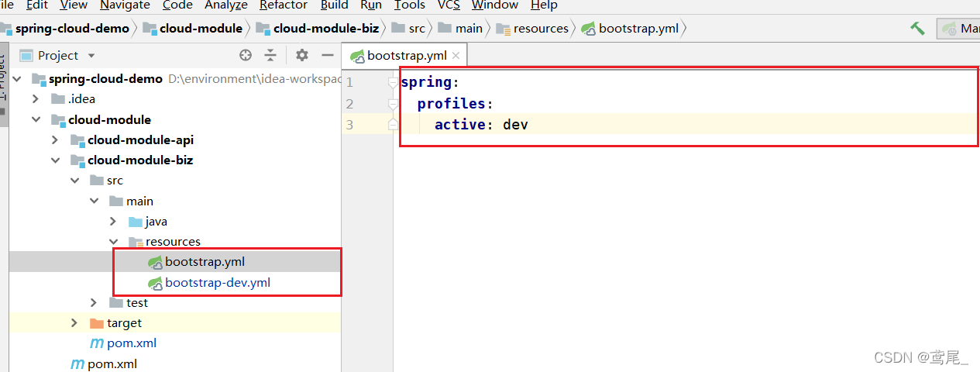Collapse the cloud-module-biz node
The width and height of the screenshot is (980, 372).
click(x=55, y=160)
